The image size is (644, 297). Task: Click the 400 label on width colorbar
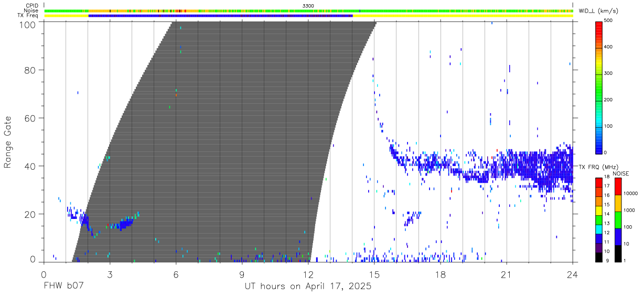[x=608, y=47]
